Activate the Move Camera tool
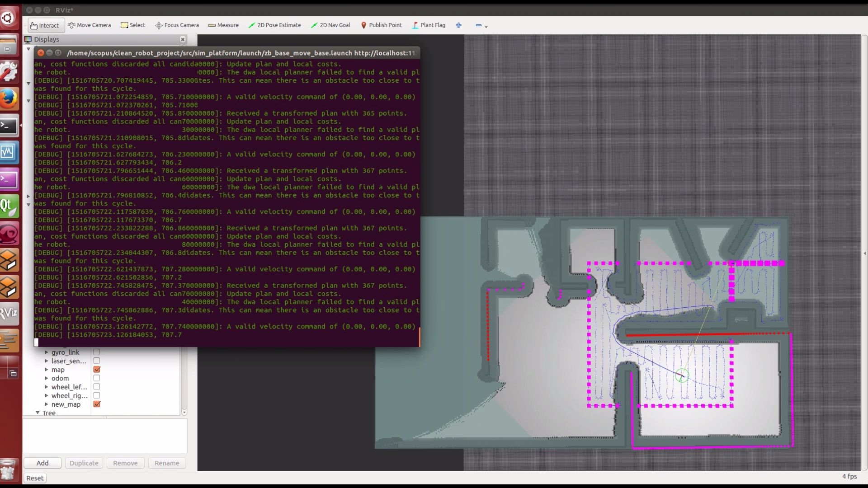 click(89, 25)
